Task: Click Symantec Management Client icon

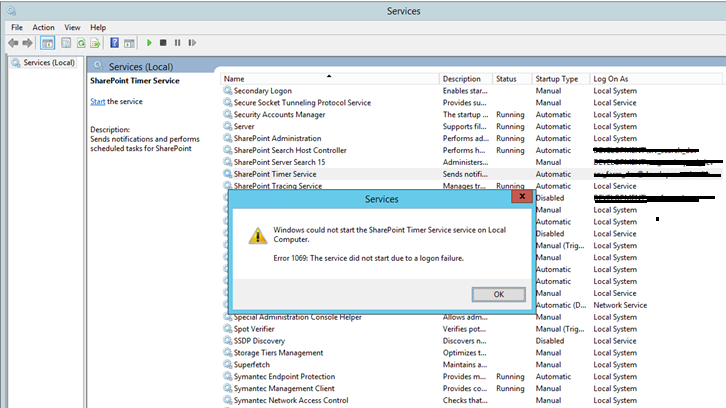Action: click(227, 388)
